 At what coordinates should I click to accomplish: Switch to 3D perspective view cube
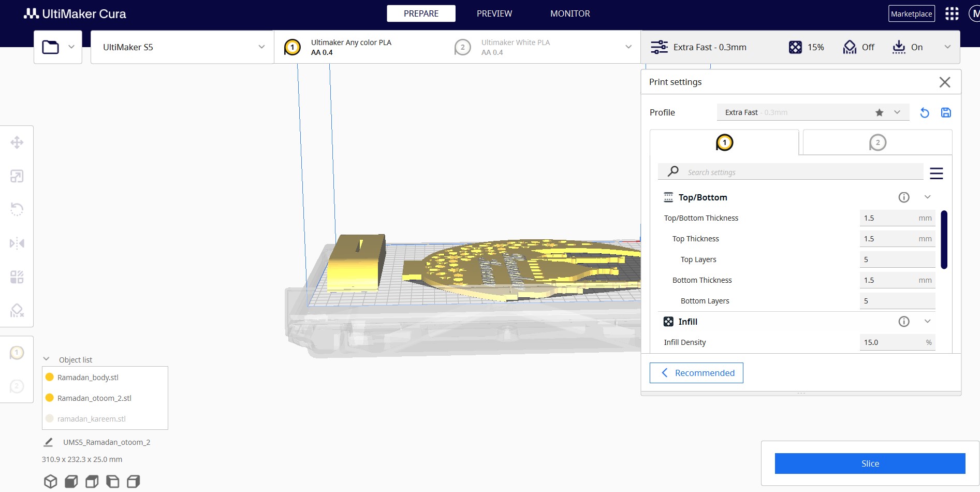(50, 482)
